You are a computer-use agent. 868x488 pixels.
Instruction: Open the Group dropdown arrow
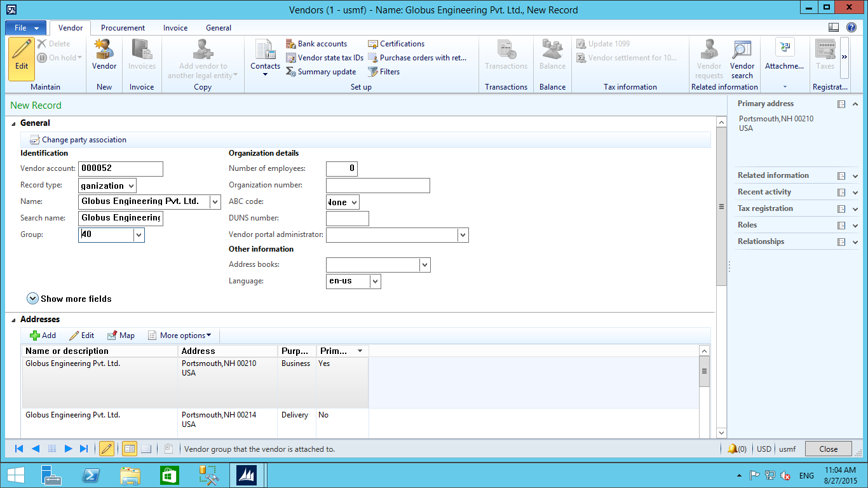pyautogui.click(x=139, y=235)
